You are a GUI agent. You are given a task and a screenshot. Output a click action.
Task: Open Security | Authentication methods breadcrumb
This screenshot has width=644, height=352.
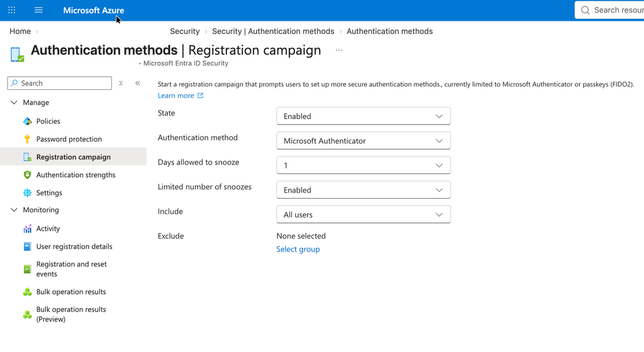tap(273, 31)
